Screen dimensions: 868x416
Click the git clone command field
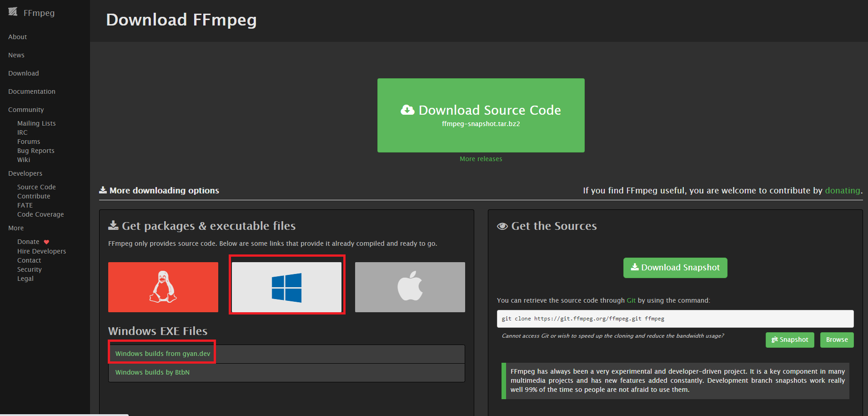[x=675, y=319]
